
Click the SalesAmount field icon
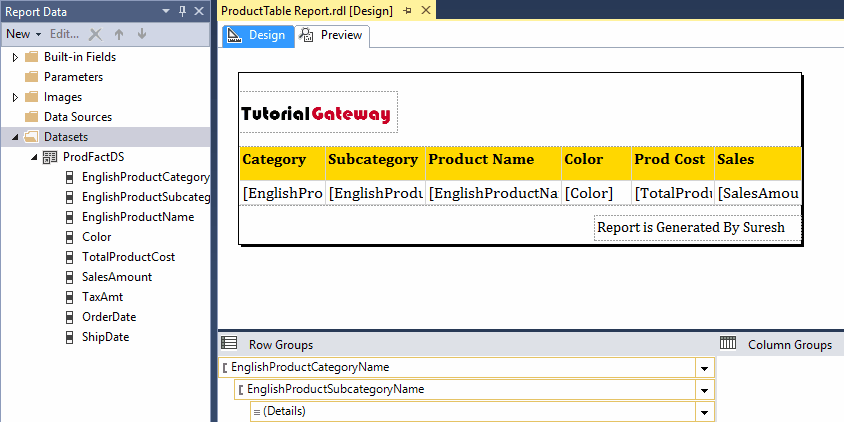[69, 277]
